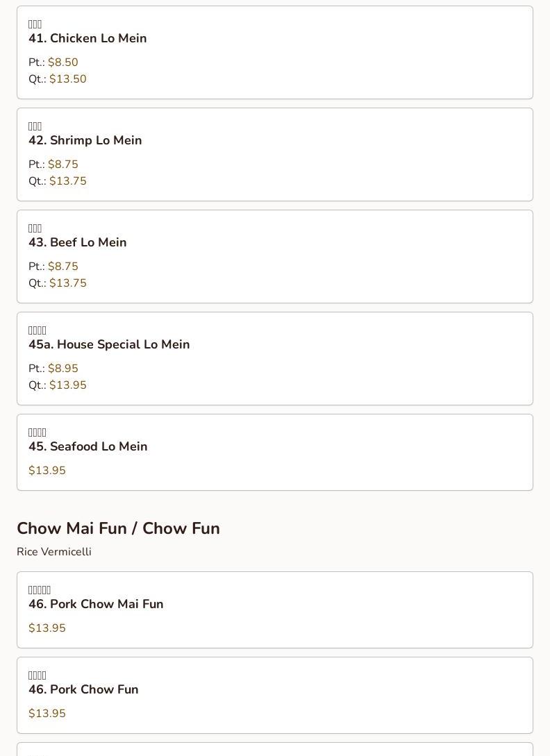Click the Chow Mai Fun / Chow Fun heading

(118, 528)
